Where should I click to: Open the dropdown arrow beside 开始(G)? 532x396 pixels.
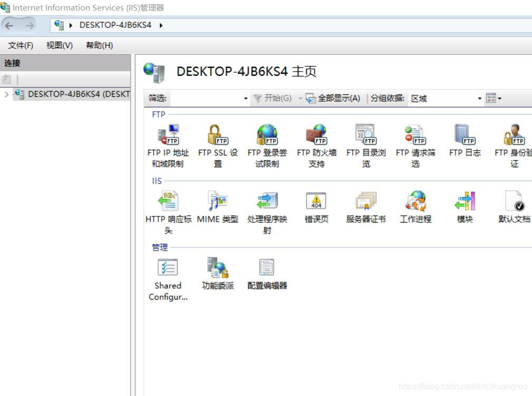coord(300,98)
